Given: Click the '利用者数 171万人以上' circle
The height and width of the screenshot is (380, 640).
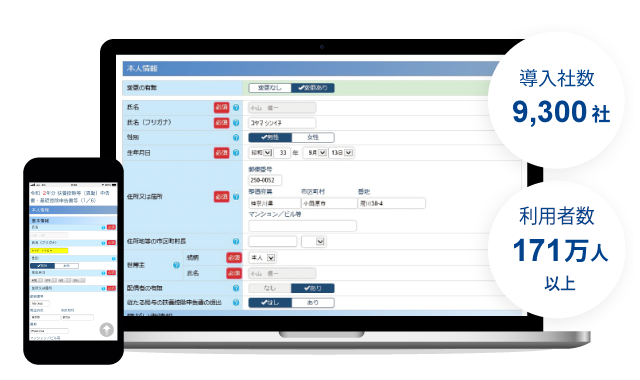Looking at the screenshot, I should [557, 249].
